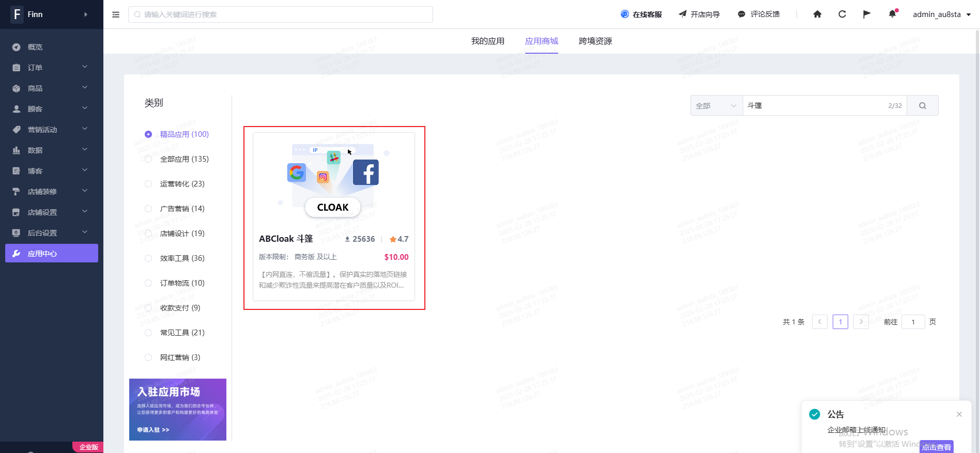Viewport: 980px width, 453px height.
Task: Click the $10.00 price on ABCloak card
Action: tap(396, 257)
